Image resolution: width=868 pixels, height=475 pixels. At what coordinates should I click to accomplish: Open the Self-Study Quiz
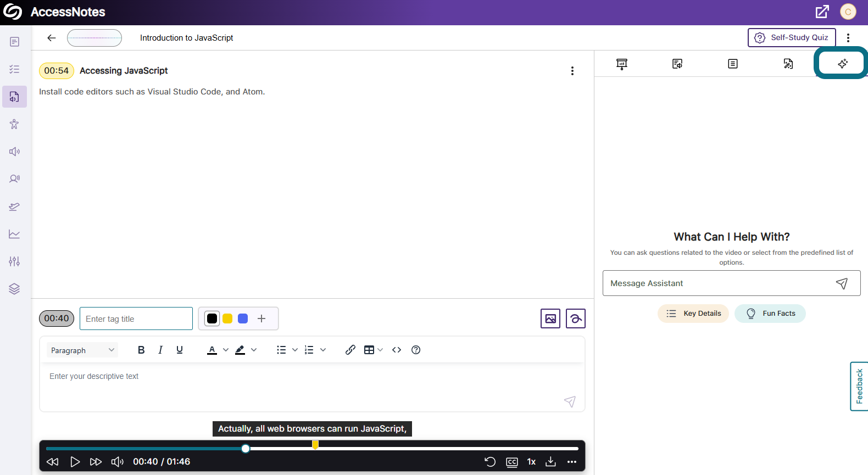[792, 37]
